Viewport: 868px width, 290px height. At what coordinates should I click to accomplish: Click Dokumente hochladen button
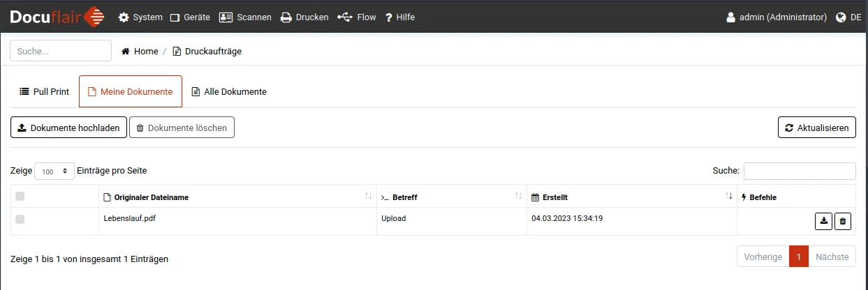(x=68, y=128)
